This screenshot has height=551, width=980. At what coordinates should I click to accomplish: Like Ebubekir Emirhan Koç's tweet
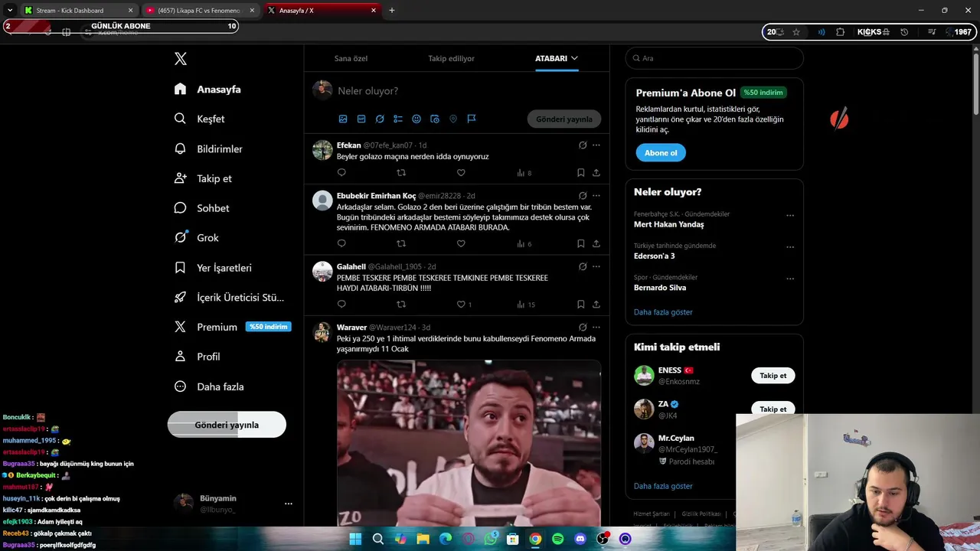(461, 243)
